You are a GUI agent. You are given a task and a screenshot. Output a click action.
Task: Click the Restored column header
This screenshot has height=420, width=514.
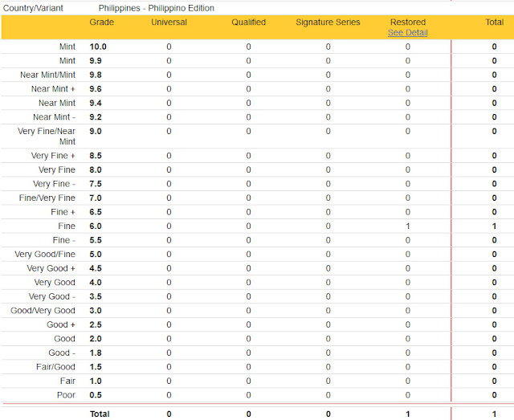pyautogui.click(x=407, y=22)
